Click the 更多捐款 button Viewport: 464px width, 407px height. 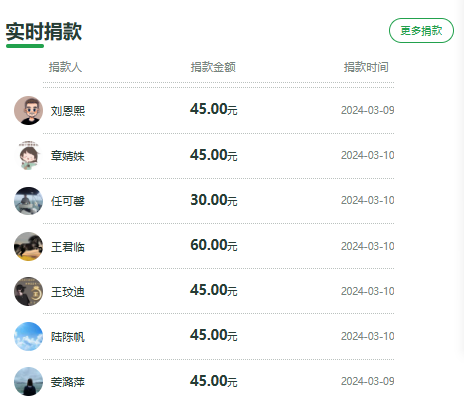[x=421, y=31]
